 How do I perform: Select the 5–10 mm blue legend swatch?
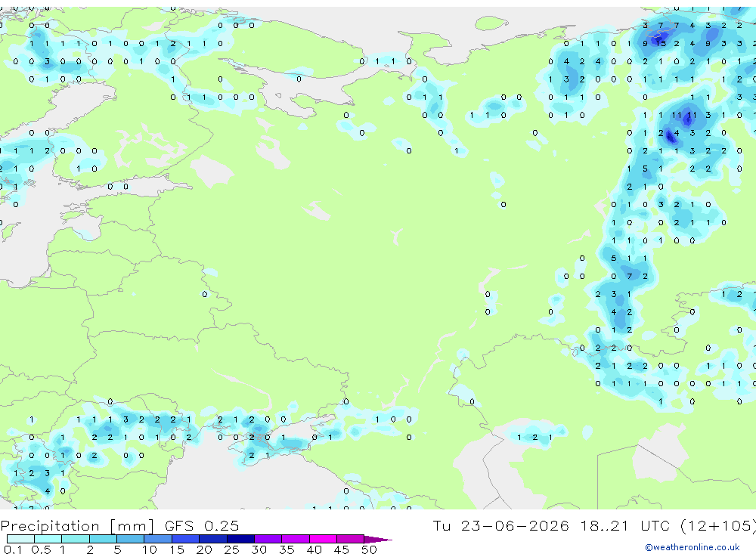point(130,539)
